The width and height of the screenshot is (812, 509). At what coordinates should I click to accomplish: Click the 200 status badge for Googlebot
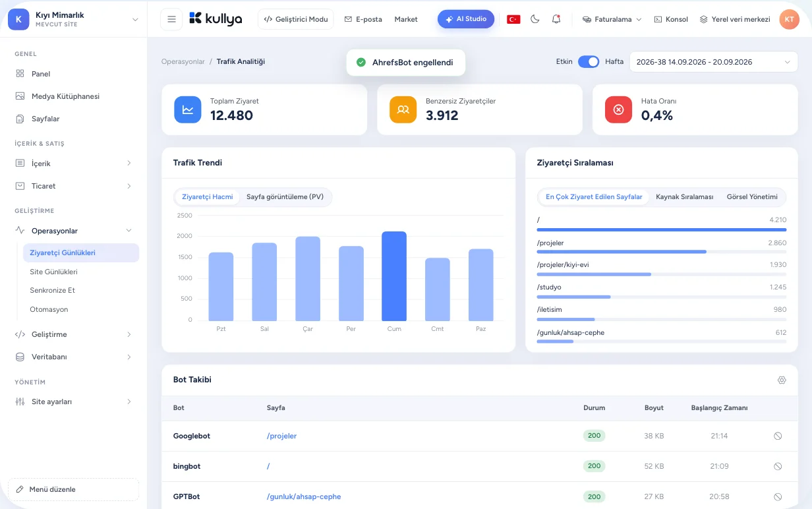coord(594,436)
